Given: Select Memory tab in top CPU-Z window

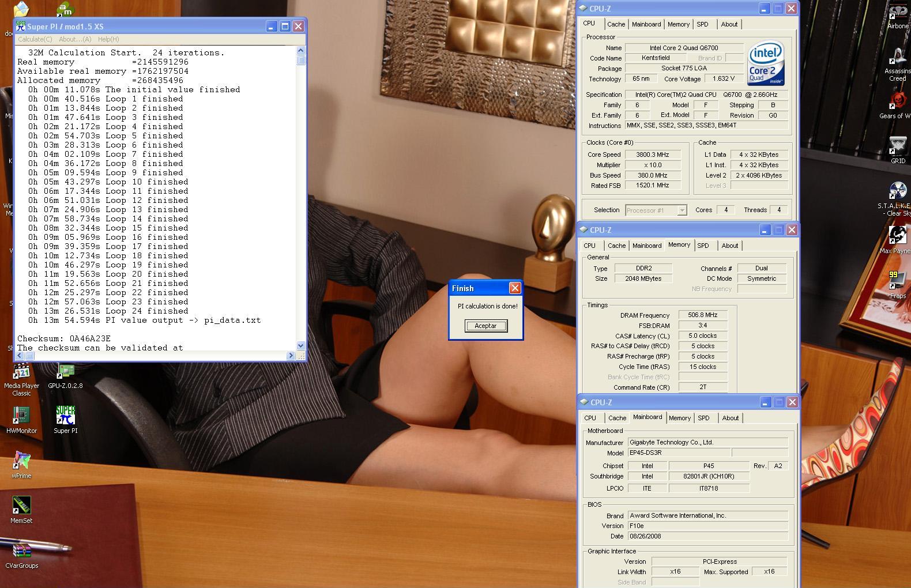Looking at the screenshot, I should coord(678,24).
